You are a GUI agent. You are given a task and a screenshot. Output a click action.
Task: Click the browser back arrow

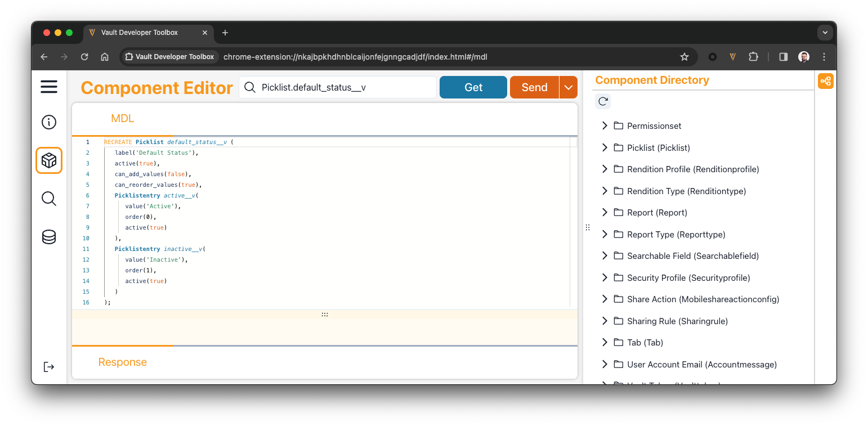(44, 57)
